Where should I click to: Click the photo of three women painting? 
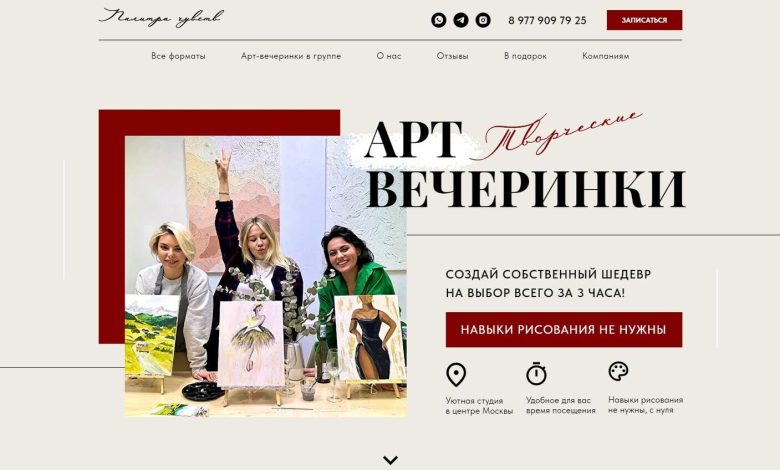coord(265,277)
